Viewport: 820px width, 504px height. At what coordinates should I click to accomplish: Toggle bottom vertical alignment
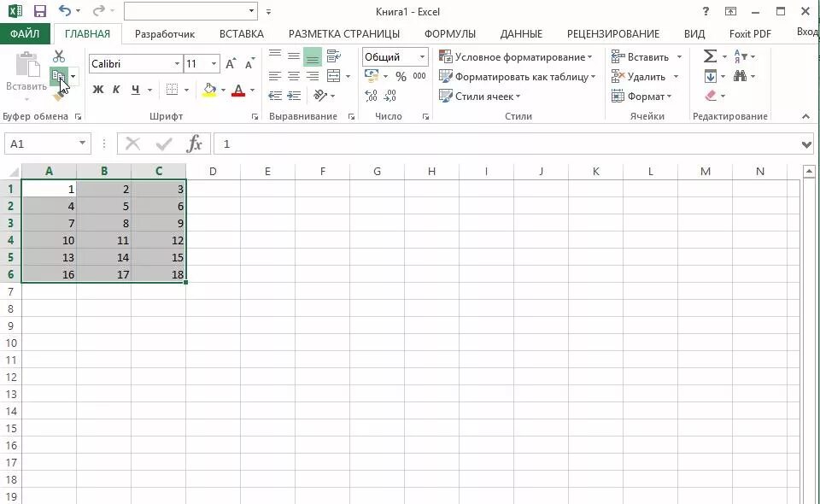pyautogui.click(x=313, y=56)
